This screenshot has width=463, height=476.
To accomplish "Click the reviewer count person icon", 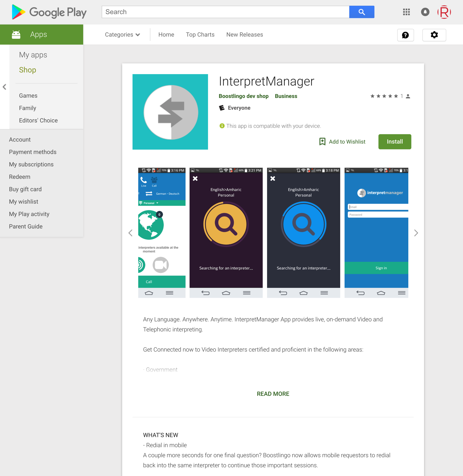I will coord(408,96).
